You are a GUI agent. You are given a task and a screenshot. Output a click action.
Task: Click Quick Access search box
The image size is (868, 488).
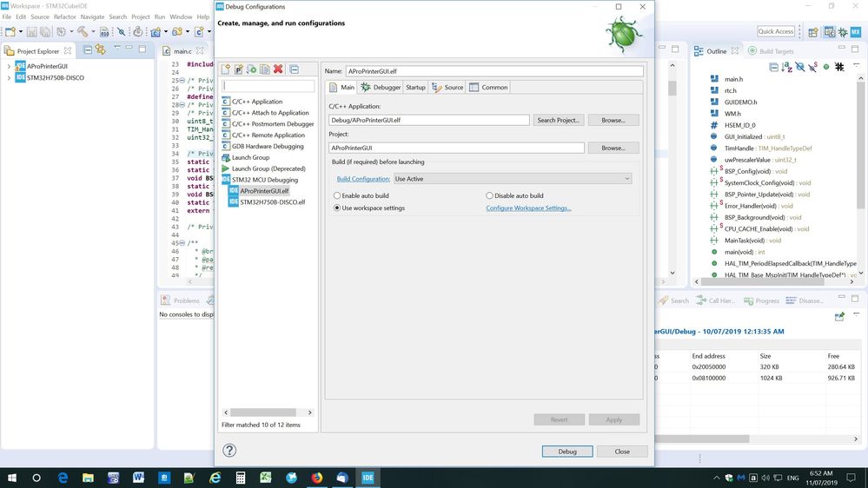(776, 31)
